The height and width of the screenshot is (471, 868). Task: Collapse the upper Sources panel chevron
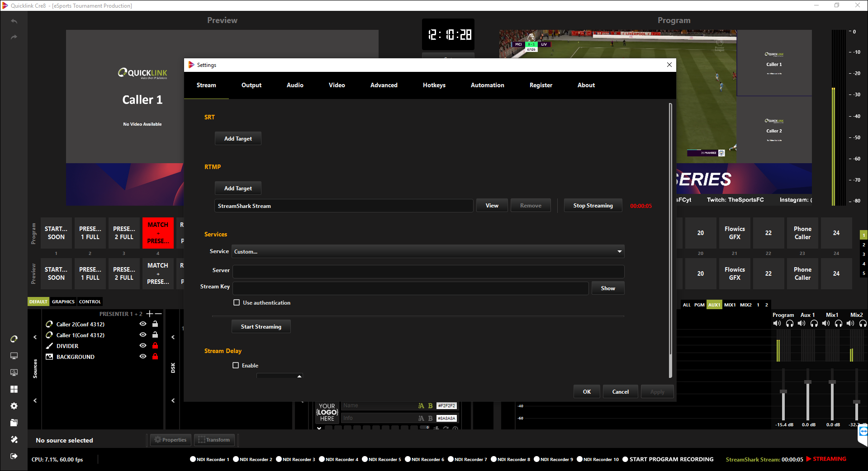tap(35, 337)
